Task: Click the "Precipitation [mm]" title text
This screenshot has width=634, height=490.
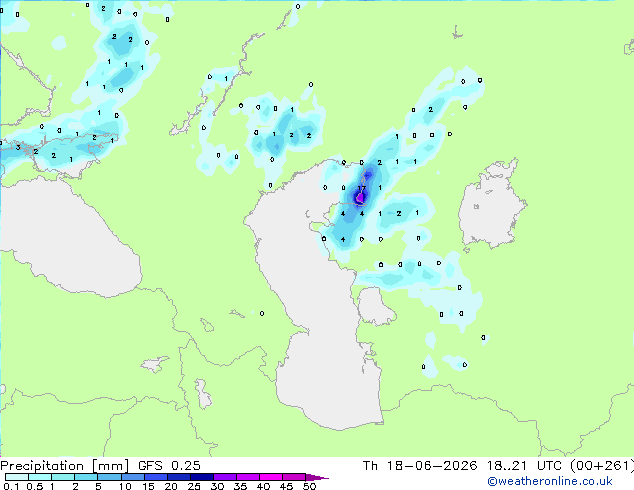Action: click(64, 466)
